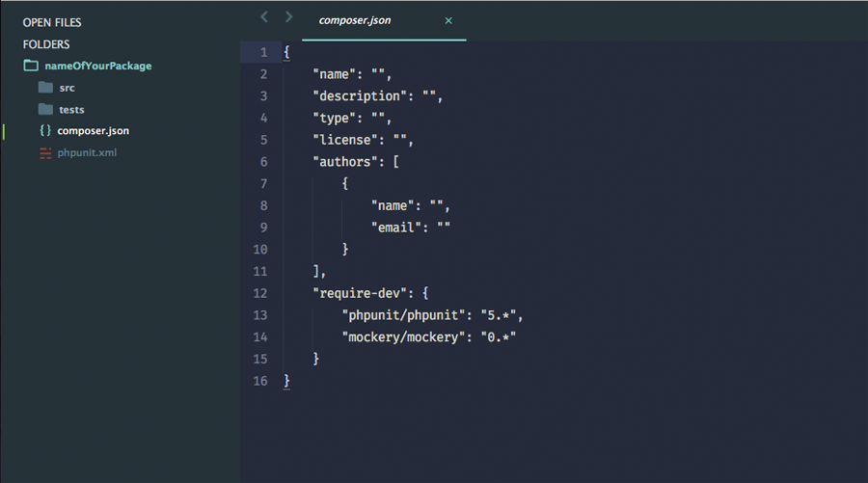Click the FOLDERS heading
Viewport: 868px width, 483px height.
tap(46, 44)
